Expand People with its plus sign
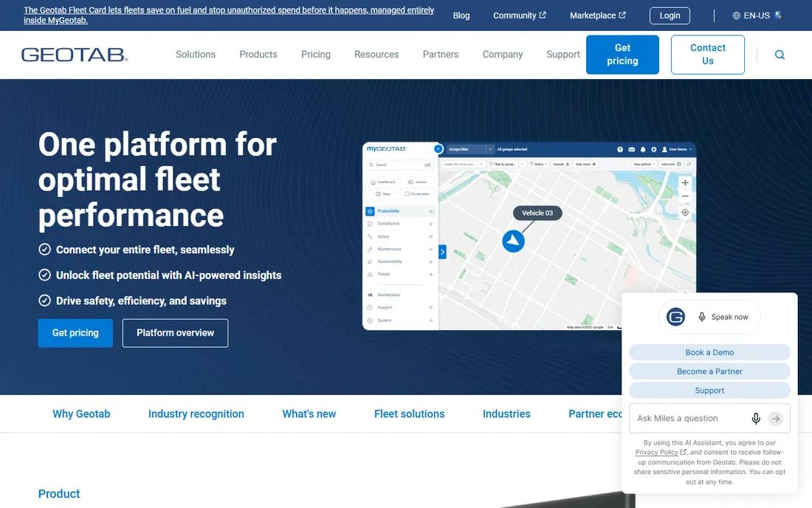This screenshot has width=812, height=508. click(430, 275)
